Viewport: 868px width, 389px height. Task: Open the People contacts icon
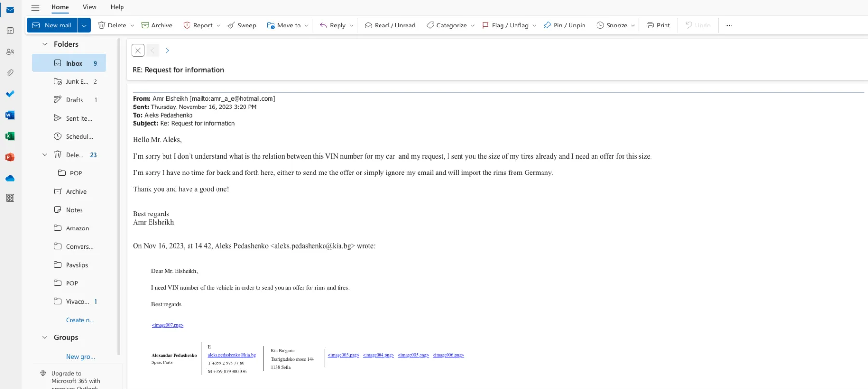[x=10, y=52]
